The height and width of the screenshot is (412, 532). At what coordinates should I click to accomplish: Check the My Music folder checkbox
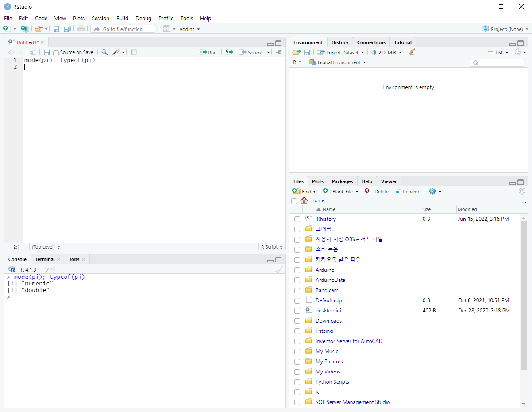click(x=297, y=351)
